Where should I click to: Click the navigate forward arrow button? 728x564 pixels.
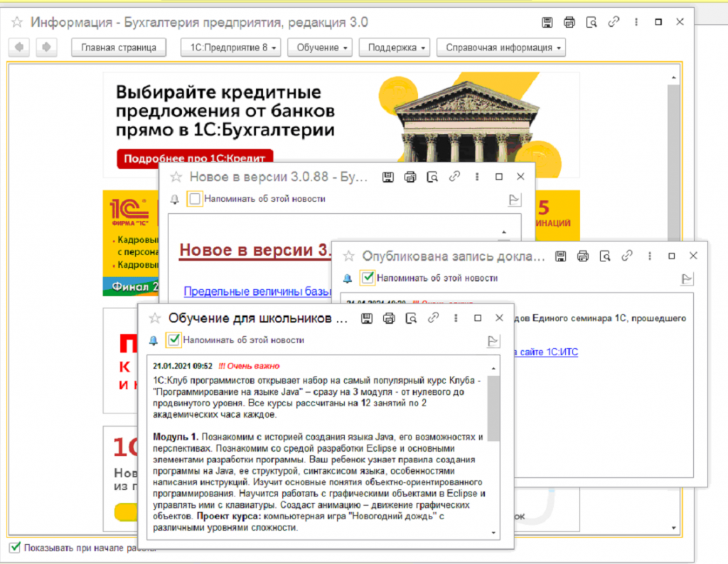point(46,48)
